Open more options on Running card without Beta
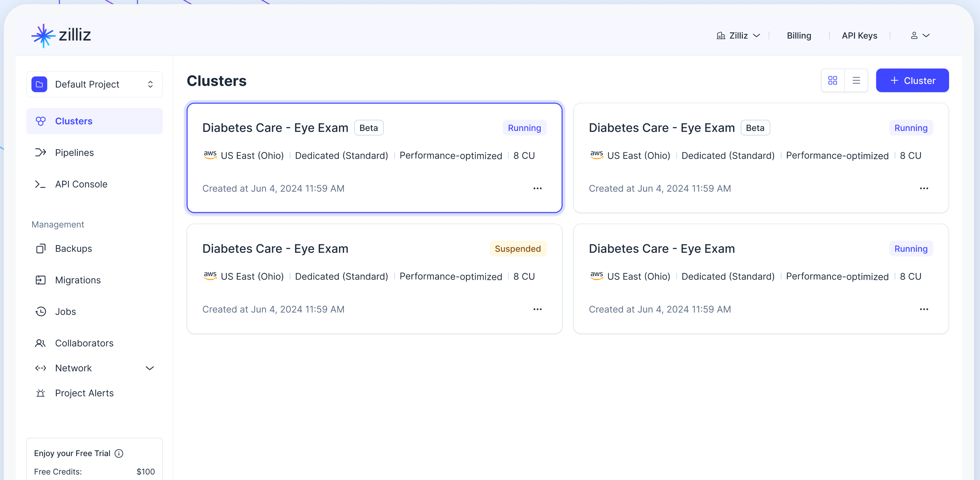The image size is (980, 480). click(924, 309)
